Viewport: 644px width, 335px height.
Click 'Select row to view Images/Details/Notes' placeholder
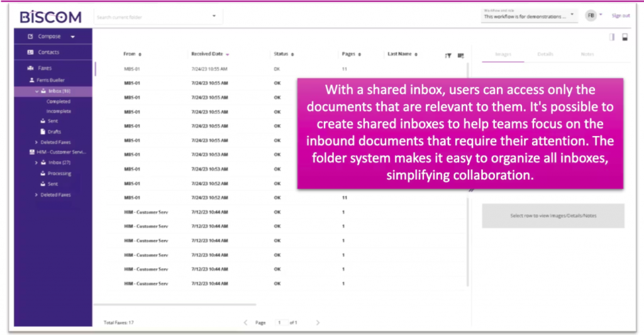point(553,216)
